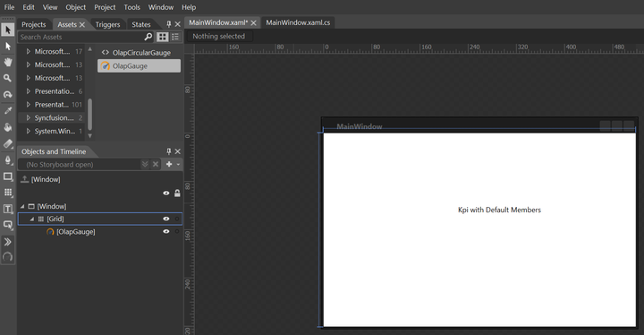Close the Objects and Timeline panel
Viewport: 644px width, 335px height.
(177, 151)
